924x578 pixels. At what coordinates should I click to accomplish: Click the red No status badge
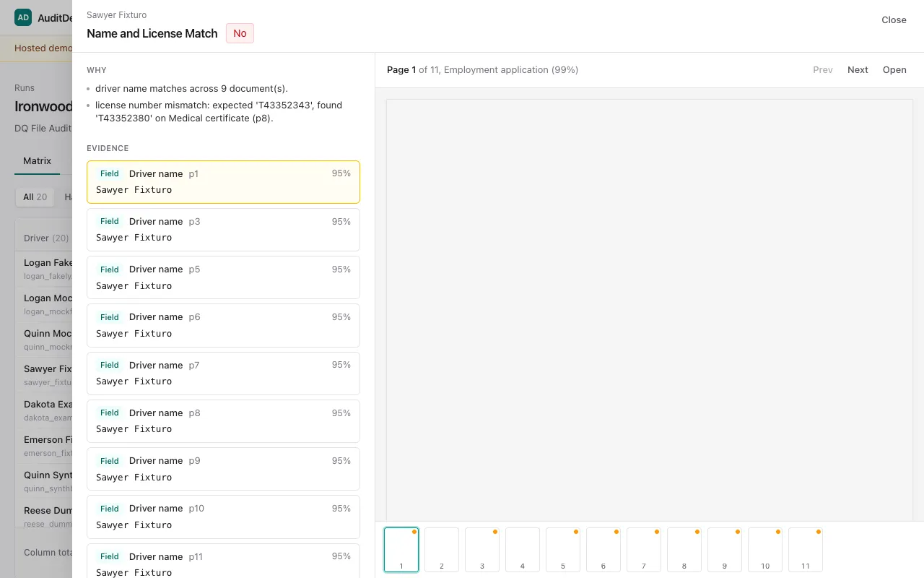point(240,33)
